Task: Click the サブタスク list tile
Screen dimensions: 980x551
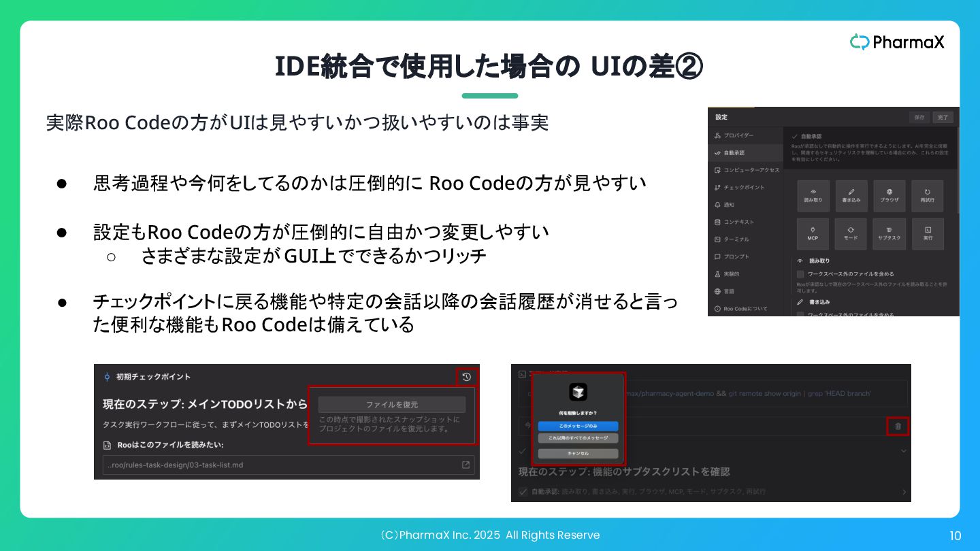Action: click(x=889, y=234)
